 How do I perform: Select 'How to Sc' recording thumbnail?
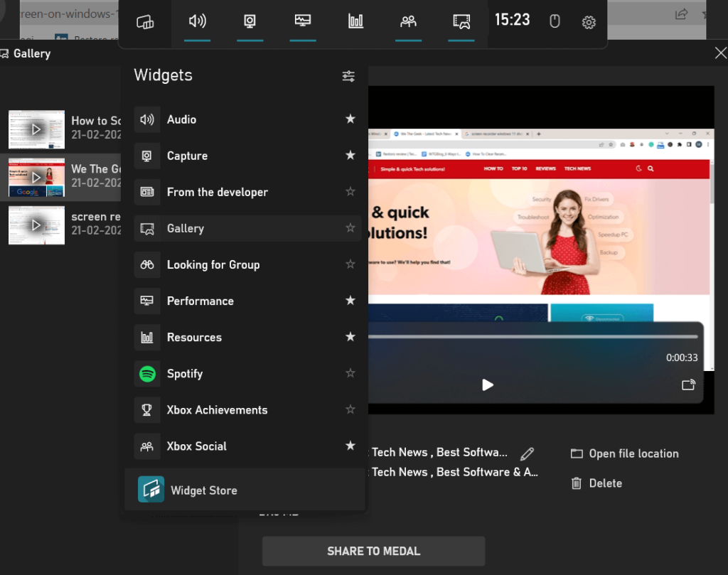(x=37, y=129)
